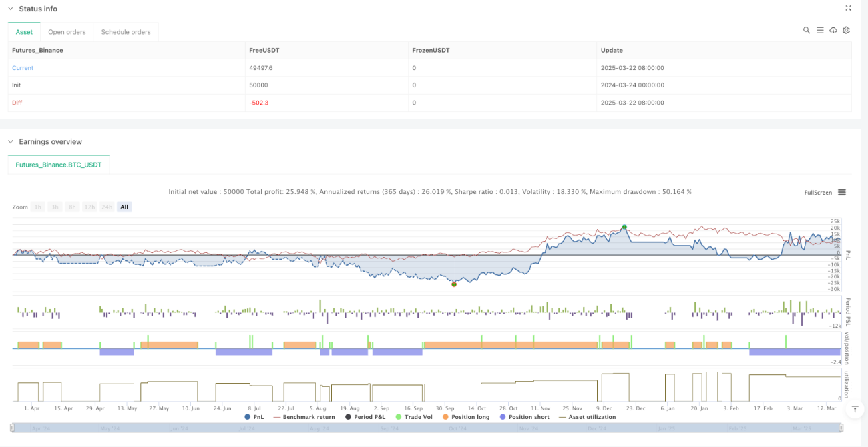Image resolution: width=868 pixels, height=447 pixels.
Task: Click the collapse arrows icon at top right
Action: [849, 9]
